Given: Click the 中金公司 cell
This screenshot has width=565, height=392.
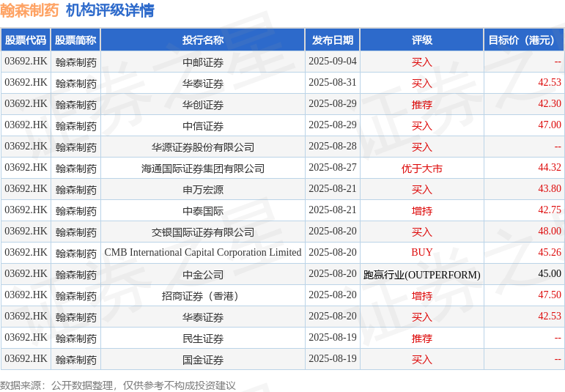Looking at the screenshot, I should click(203, 275).
